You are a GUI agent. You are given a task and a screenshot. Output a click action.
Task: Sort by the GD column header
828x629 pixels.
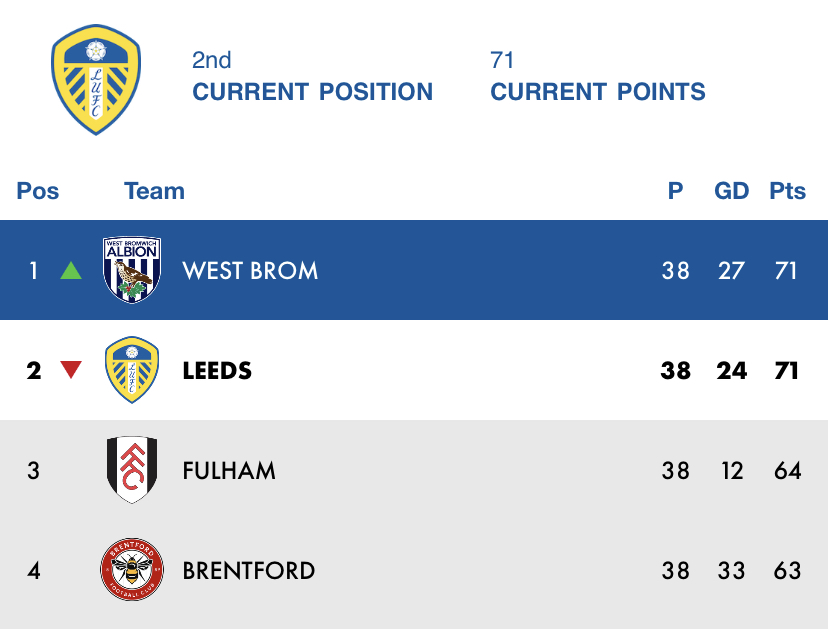pyautogui.click(x=731, y=191)
